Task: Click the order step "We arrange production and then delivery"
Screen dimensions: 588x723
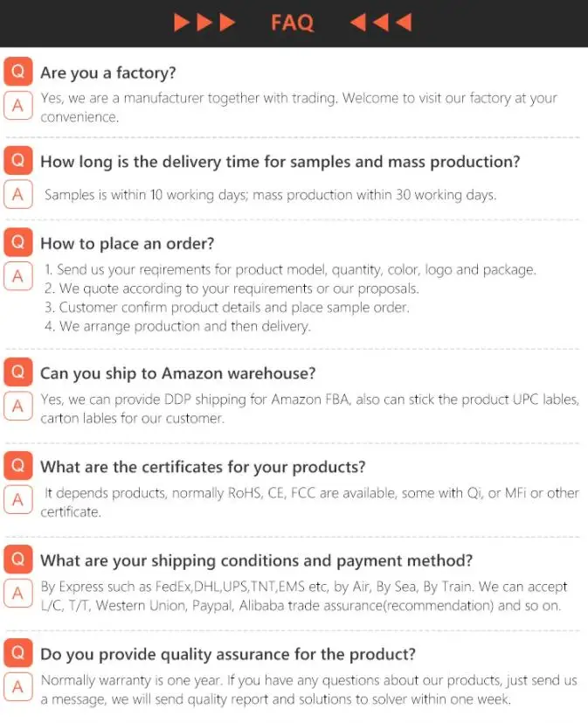Action: [183, 326]
